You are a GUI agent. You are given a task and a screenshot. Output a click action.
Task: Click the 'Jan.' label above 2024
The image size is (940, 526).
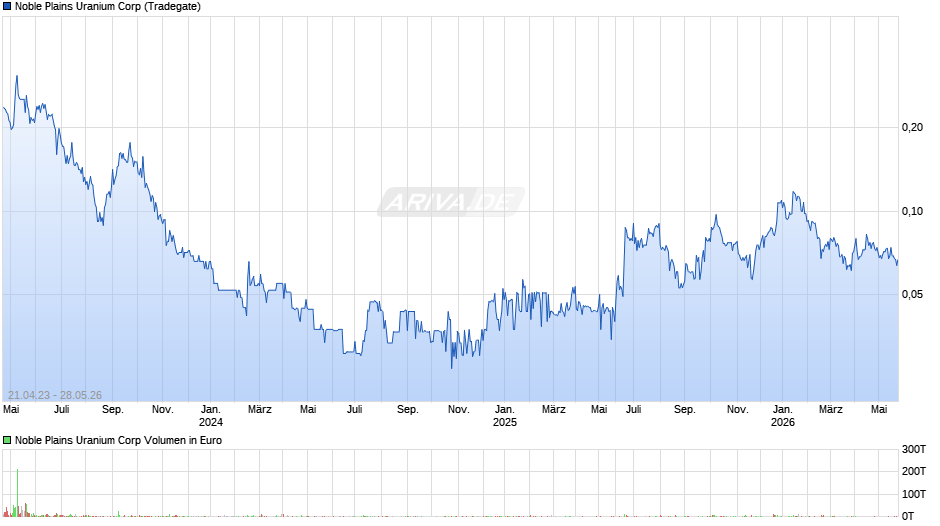211,410
